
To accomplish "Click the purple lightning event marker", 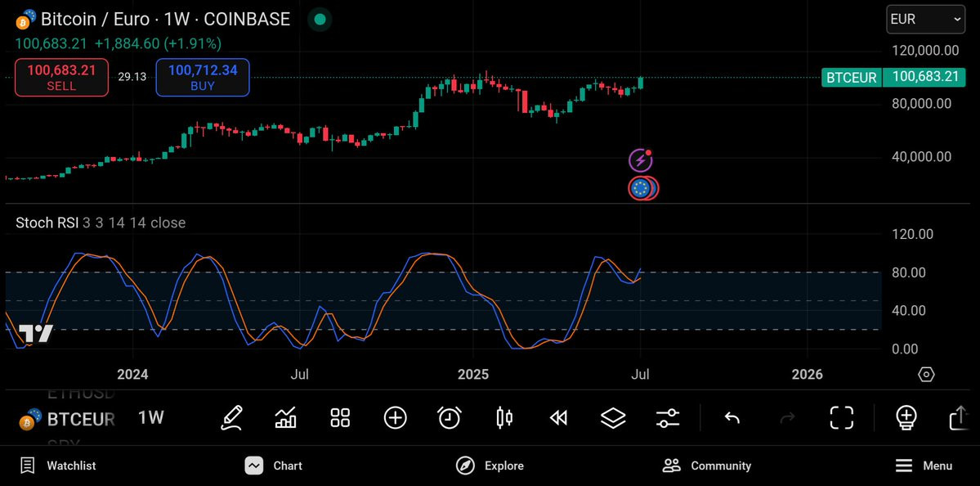I will coord(641,160).
